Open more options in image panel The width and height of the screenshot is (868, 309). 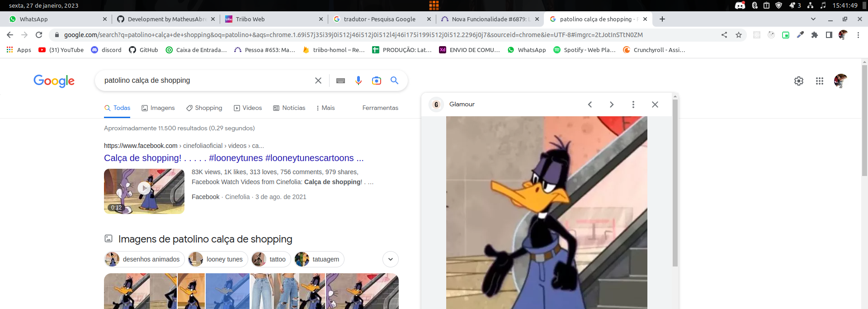[x=633, y=105]
